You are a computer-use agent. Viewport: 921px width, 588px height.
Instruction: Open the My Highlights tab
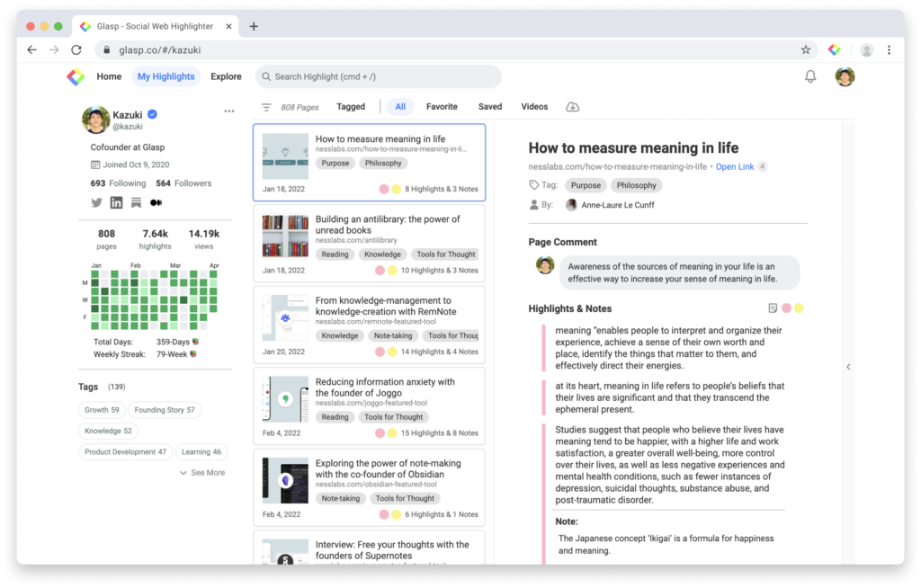(165, 76)
